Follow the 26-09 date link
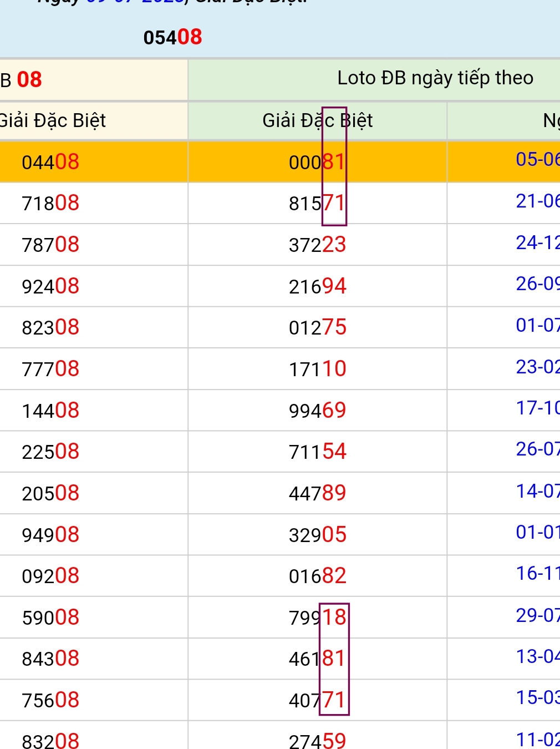The height and width of the screenshot is (749, 560). click(537, 284)
